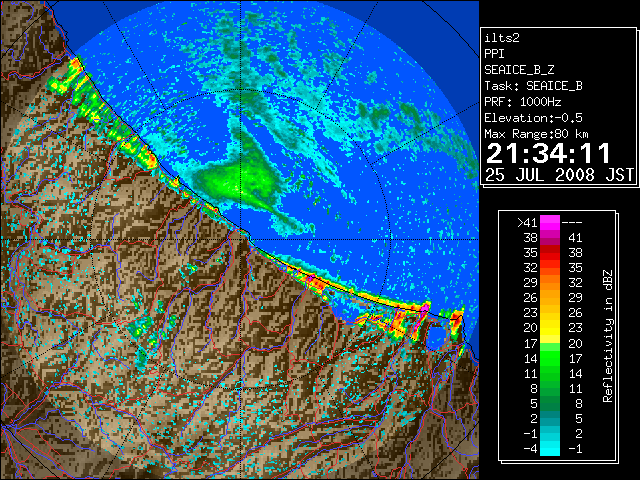Screen dimensions: 640x480
Task: Pick the bright green 14–17 dBZ band
Action: click(x=550, y=358)
